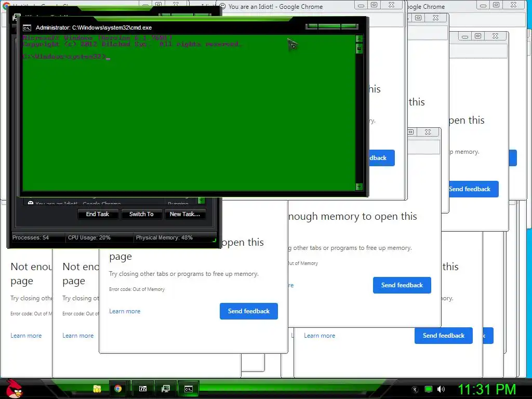Image resolution: width=532 pixels, height=399 pixels.
Task: Open 7-Zip from the taskbar
Action: pyautogui.click(x=143, y=389)
